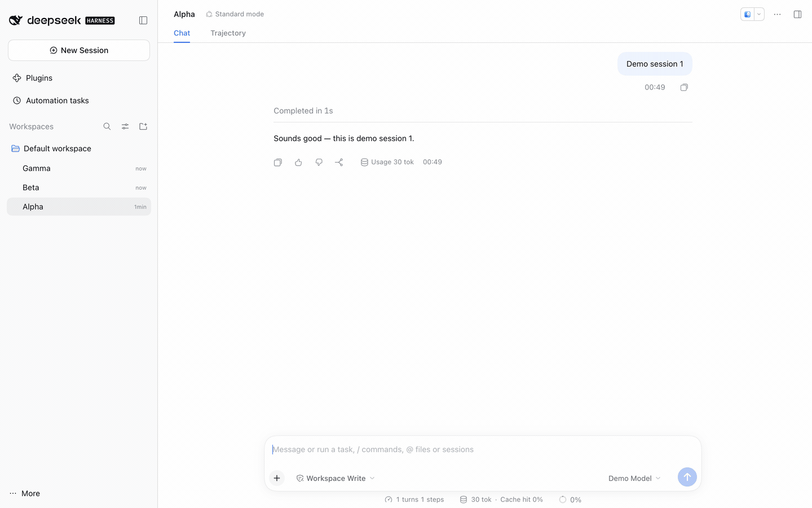Click the blue layout icon in header

coord(748,15)
